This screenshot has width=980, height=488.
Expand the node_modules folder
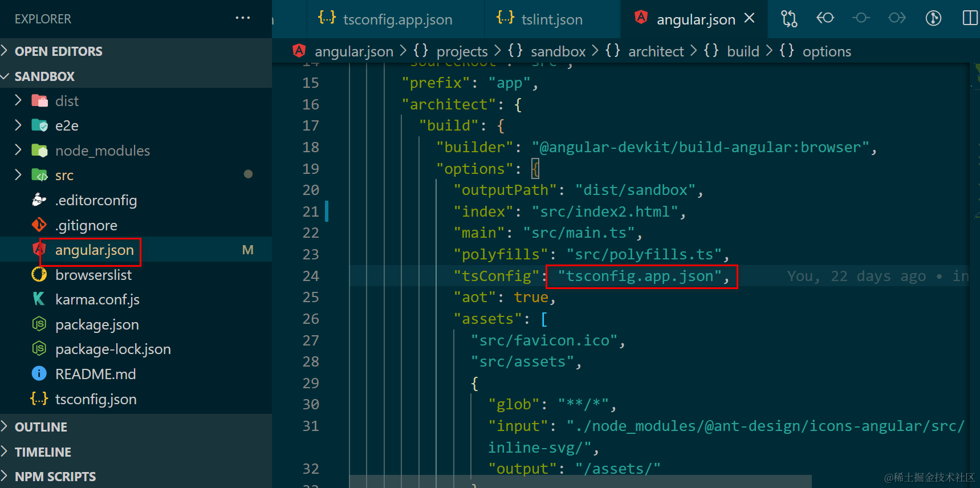pos(136,151)
